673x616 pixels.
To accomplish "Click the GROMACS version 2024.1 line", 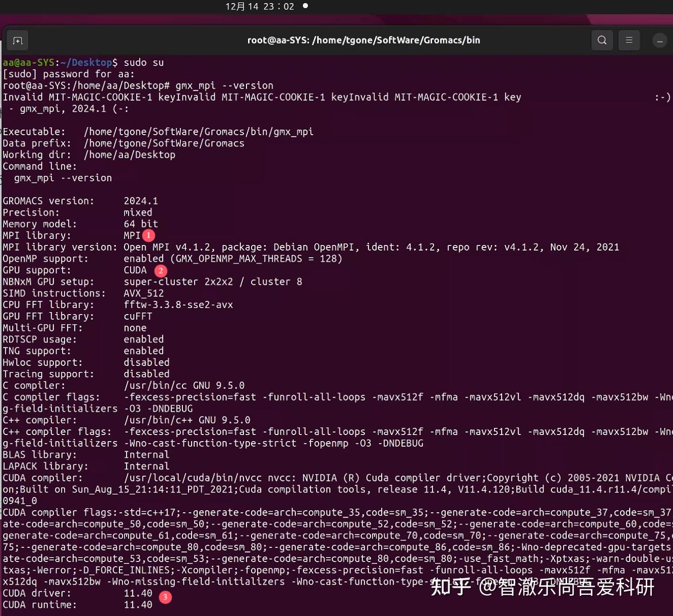I will click(80, 200).
